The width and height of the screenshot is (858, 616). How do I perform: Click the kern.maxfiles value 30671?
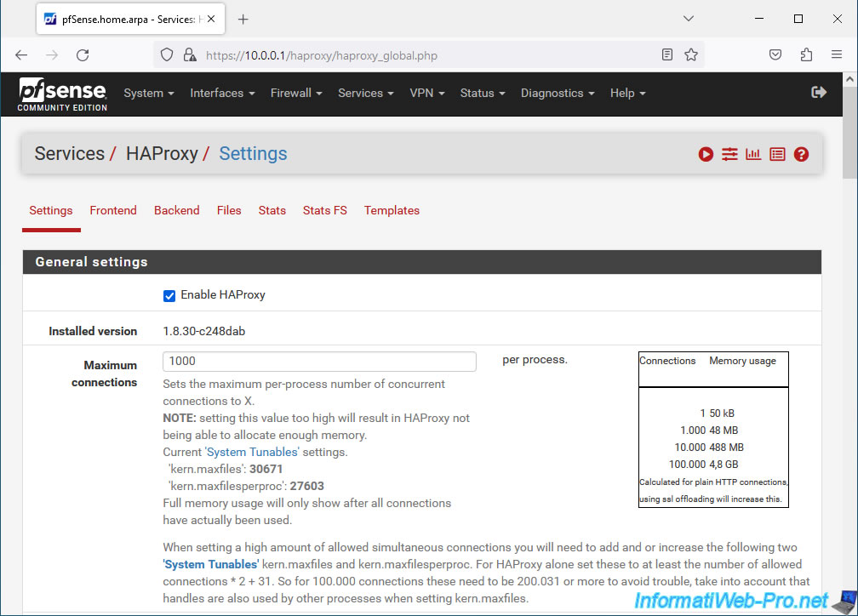266,469
